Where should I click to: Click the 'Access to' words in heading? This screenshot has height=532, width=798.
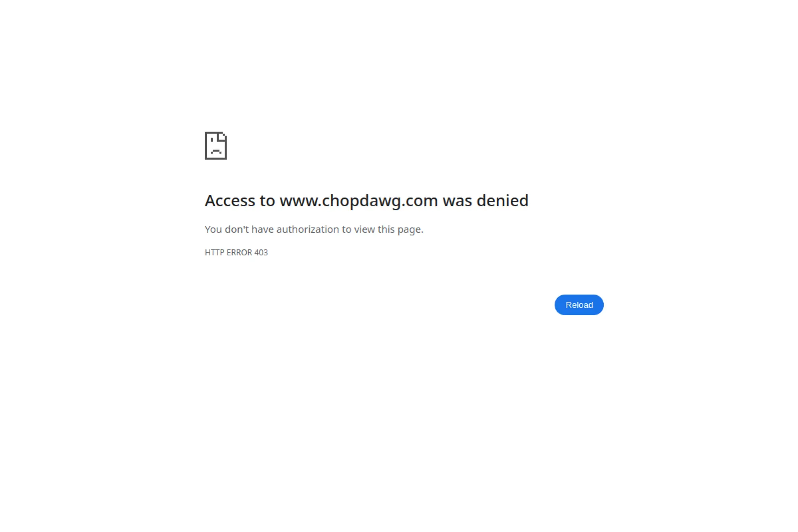(x=240, y=201)
